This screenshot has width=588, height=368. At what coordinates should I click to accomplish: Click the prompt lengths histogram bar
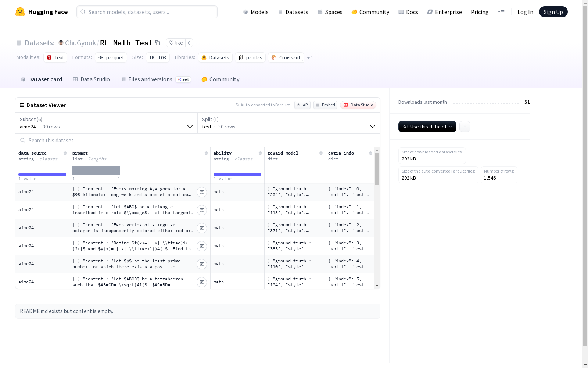click(x=96, y=170)
